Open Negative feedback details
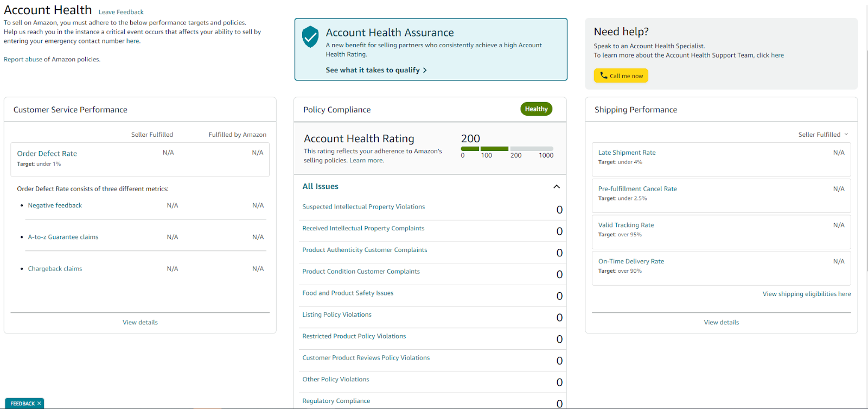This screenshot has width=868, height=409. pyautogui.click(x=55, y=205)
